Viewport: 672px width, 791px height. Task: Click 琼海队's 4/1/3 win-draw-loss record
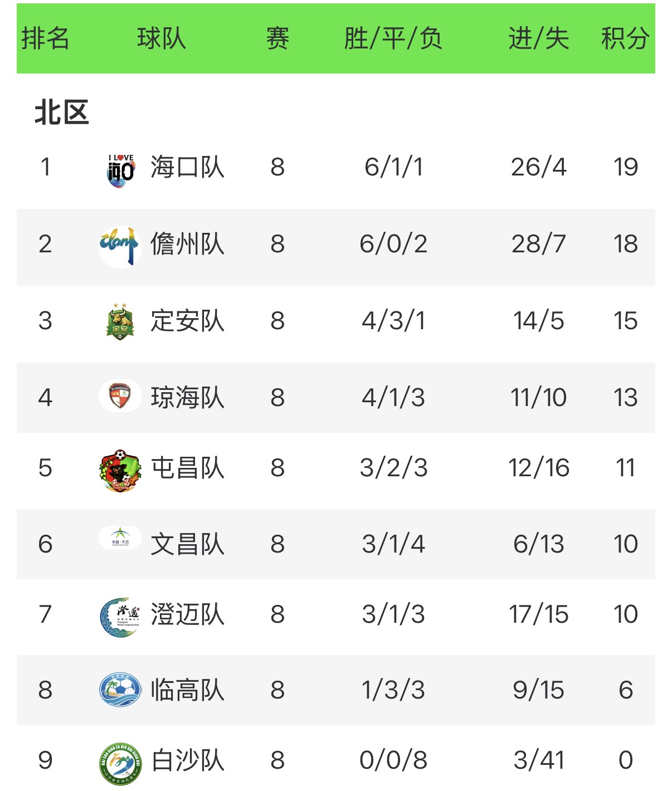pyautogui.click(x=393, y=398)
